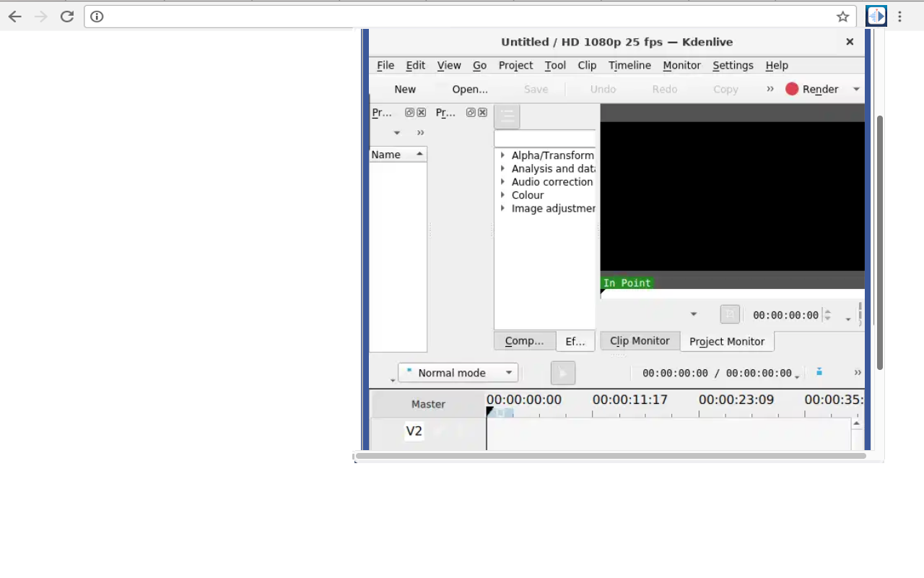Expand the Alpha/Transform category

502,155
